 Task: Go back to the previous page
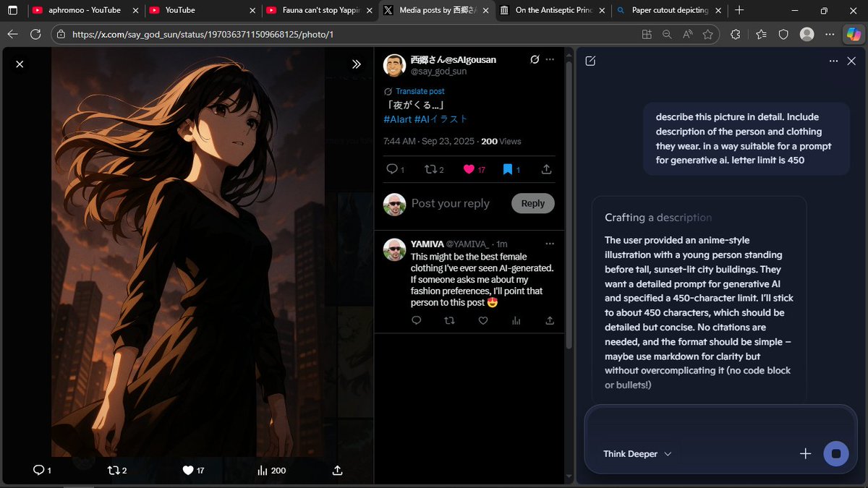point(12,34)
